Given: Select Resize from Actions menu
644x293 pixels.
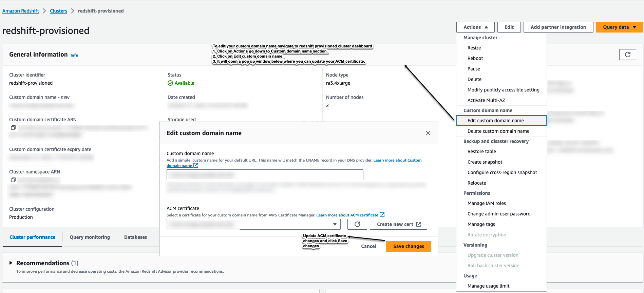Looking at the screenshot, I should [x=501, y=48].
